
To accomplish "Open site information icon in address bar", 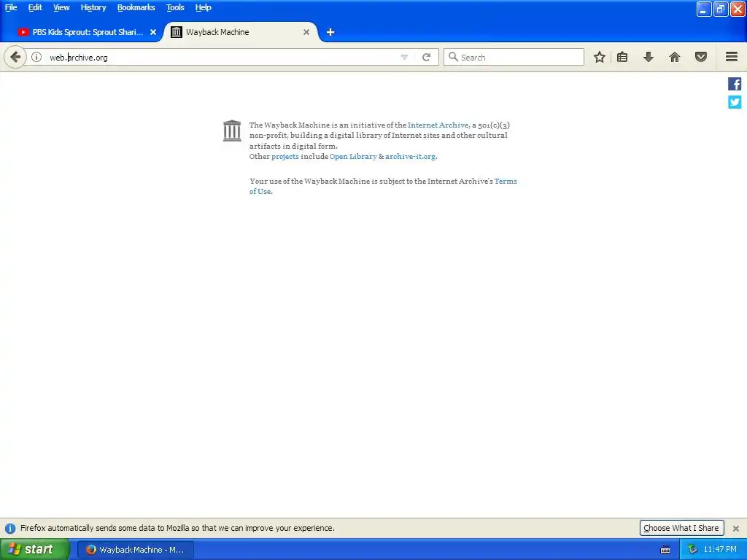I will tap(36, 57).
